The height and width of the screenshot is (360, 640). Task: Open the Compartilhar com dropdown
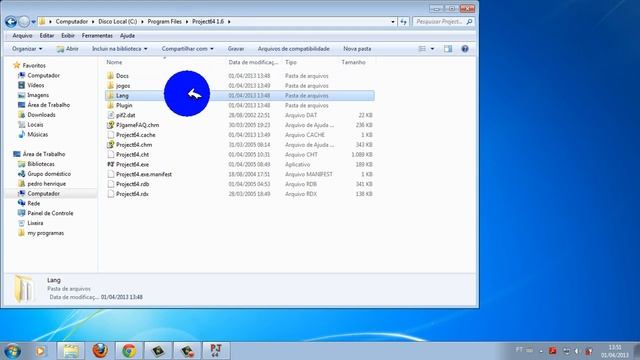187,49
